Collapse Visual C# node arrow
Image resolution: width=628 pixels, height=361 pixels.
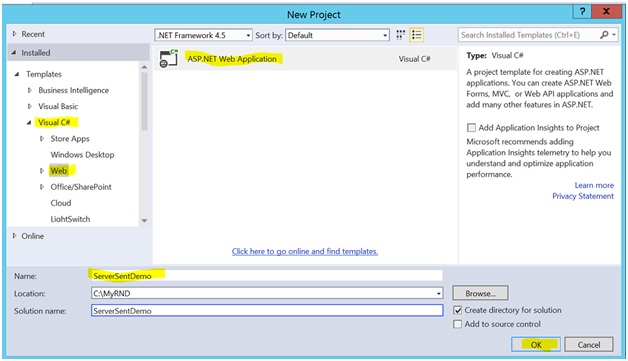29,123
